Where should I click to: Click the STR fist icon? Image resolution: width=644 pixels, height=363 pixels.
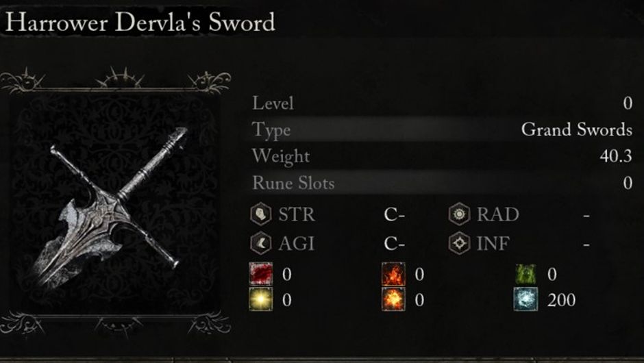(x=261, y=214)
